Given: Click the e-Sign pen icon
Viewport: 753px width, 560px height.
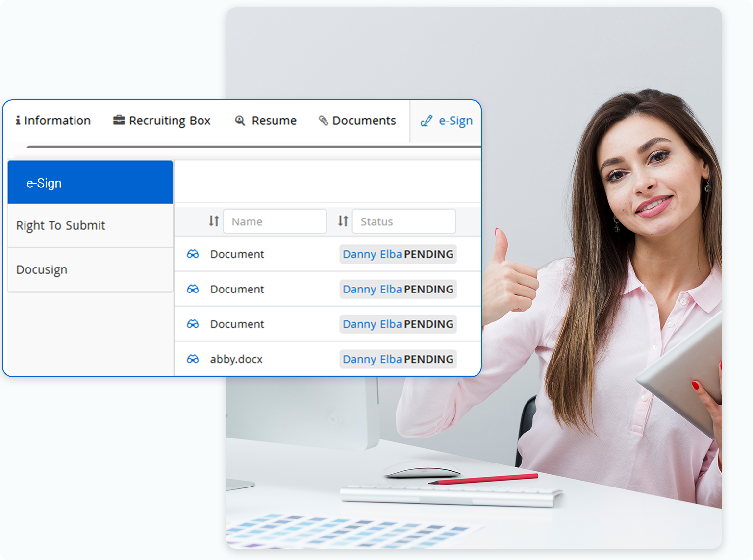Looking at the screenshot, I should tap(427, 121).
